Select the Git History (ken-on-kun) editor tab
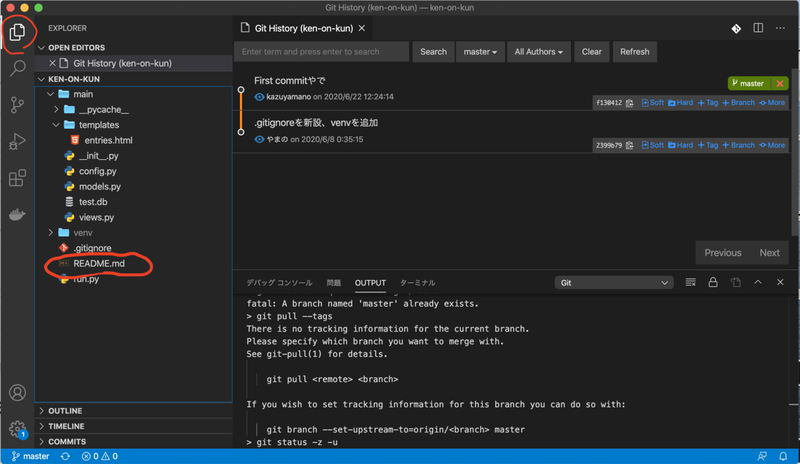 pyautogui.click(x=304, y=28)
